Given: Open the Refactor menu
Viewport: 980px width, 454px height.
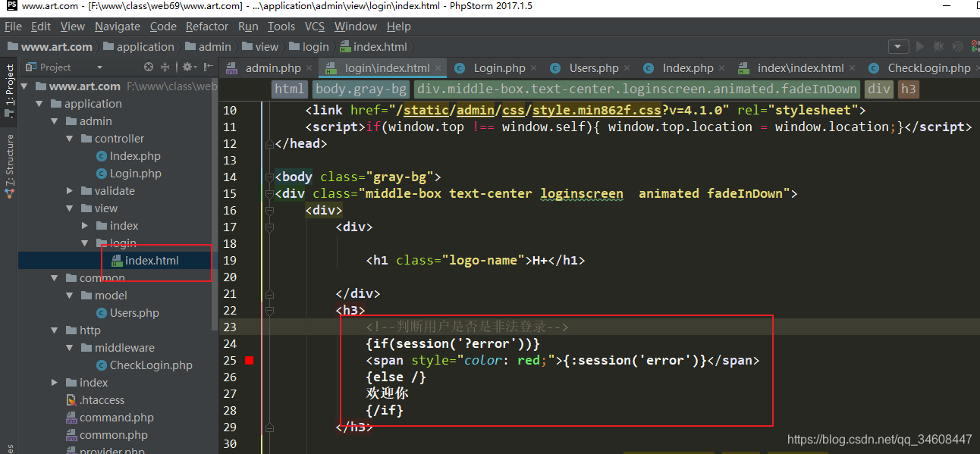Looking at the screenshot, I should [x=207, y=27].
